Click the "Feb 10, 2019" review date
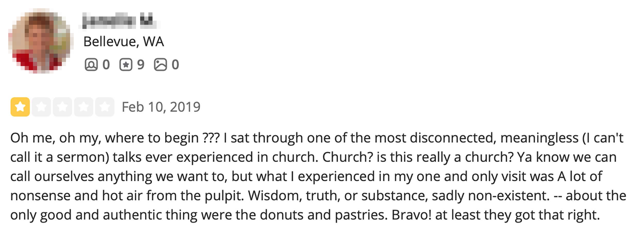Viewport: 644px width, 234px height. tap(161, 107)
